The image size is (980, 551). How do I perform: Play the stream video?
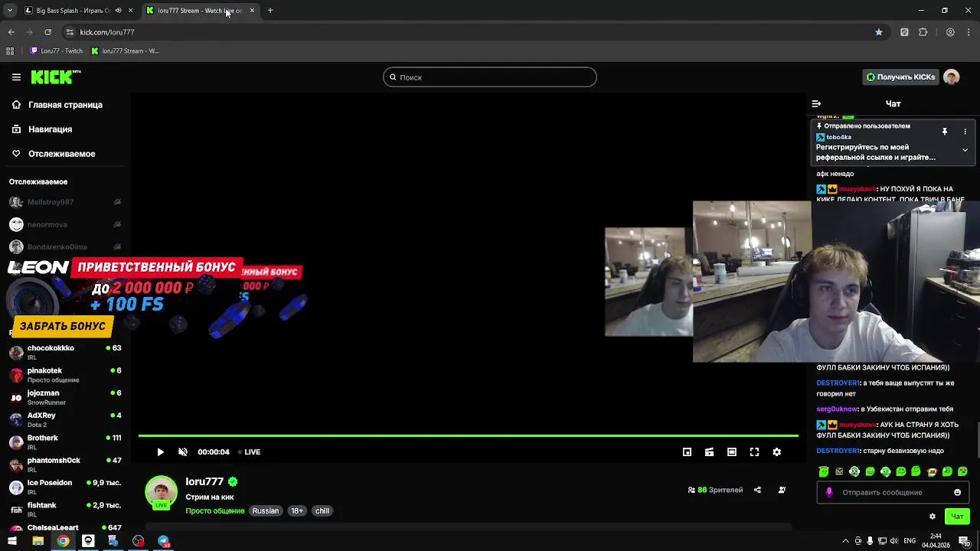160,452
